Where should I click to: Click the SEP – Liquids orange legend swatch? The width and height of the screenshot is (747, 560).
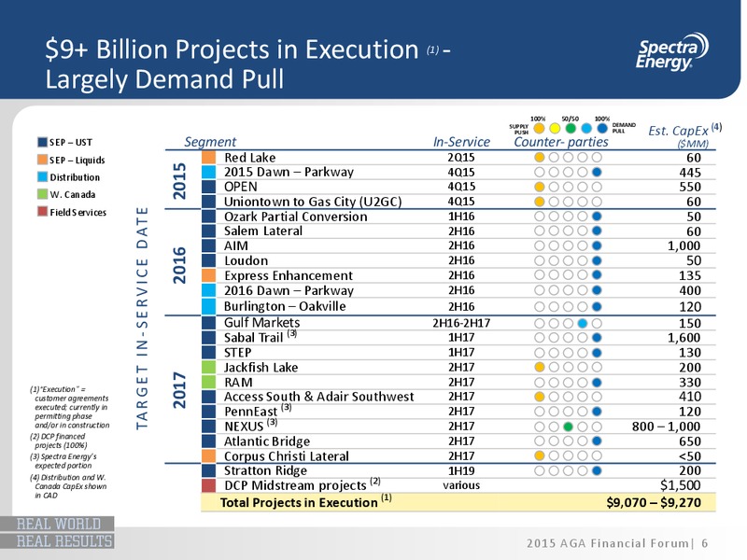(x=42, y=160)
